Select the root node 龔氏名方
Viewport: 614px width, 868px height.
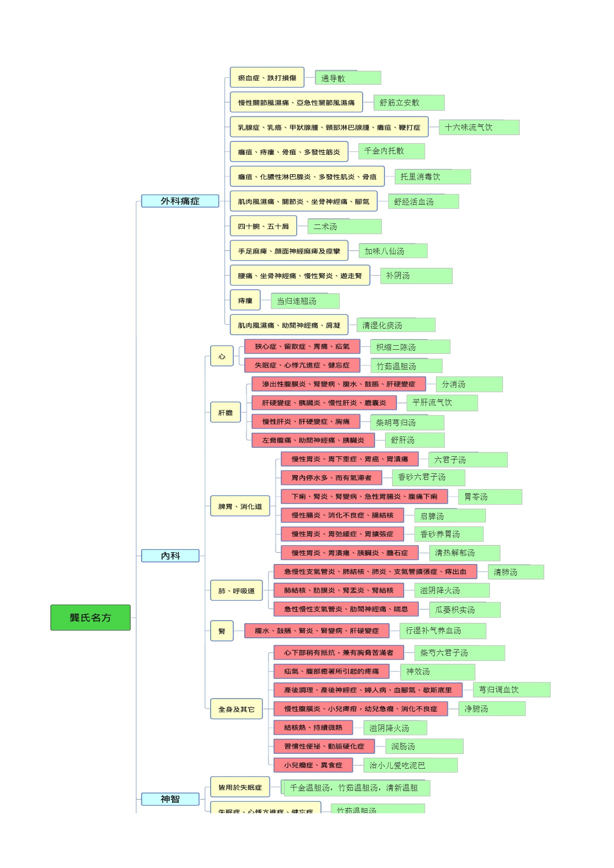click(90, 617)
